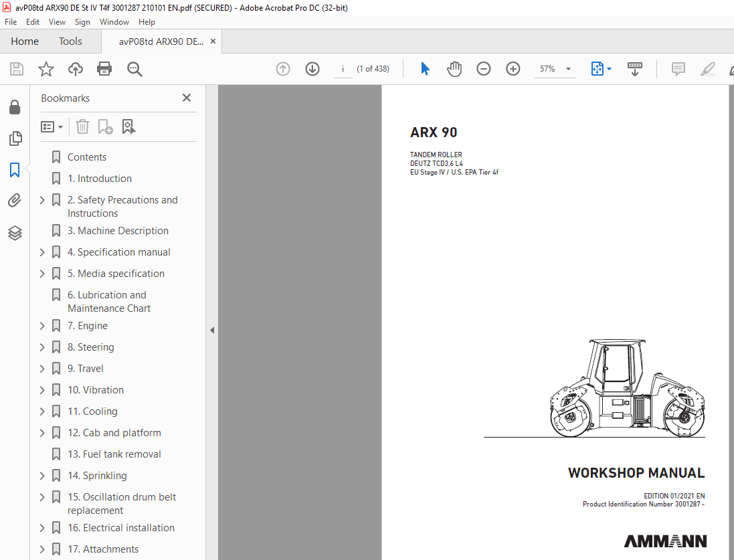Close the Bookmarks panel
Viewport: 734px width, 560px height.
[x=187, y=98]
